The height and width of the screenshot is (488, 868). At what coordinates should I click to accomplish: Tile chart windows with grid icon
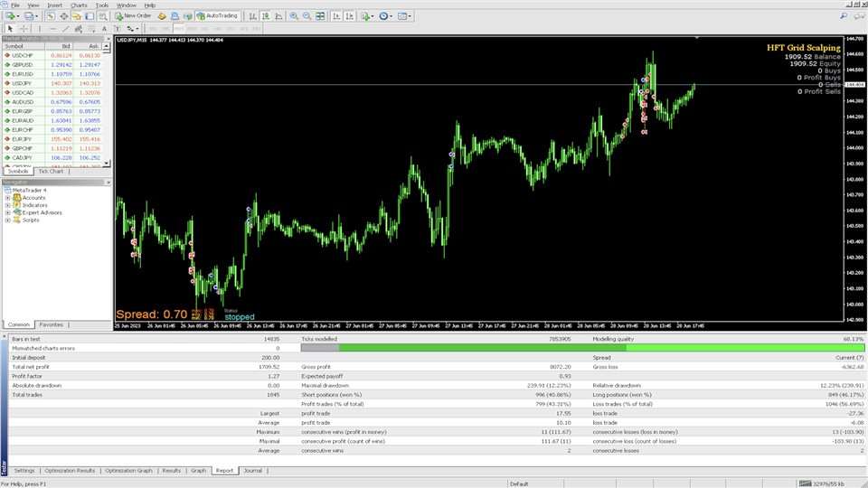click(x=320, y=16)
